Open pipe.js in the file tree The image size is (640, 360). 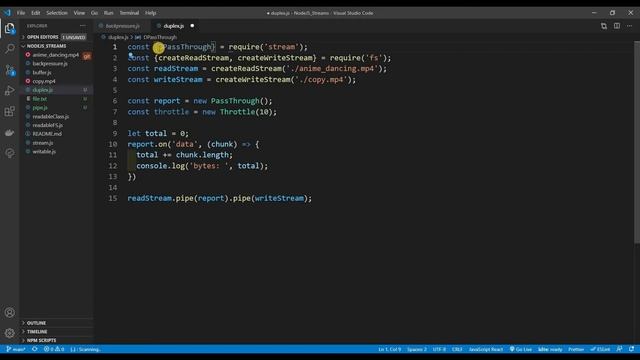(x=40, y=108)
